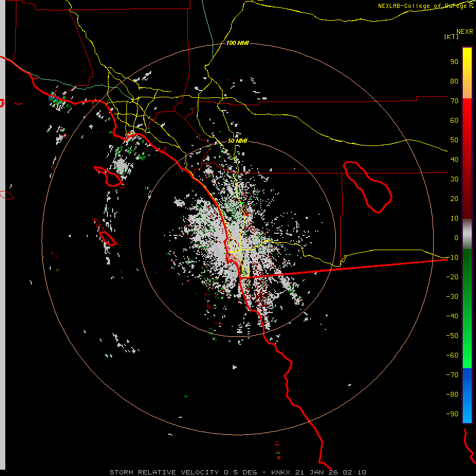This screenshot has width=476, height=476.
Task: Select the 10 value on the velocity scale
Action: tap(454, 218)
